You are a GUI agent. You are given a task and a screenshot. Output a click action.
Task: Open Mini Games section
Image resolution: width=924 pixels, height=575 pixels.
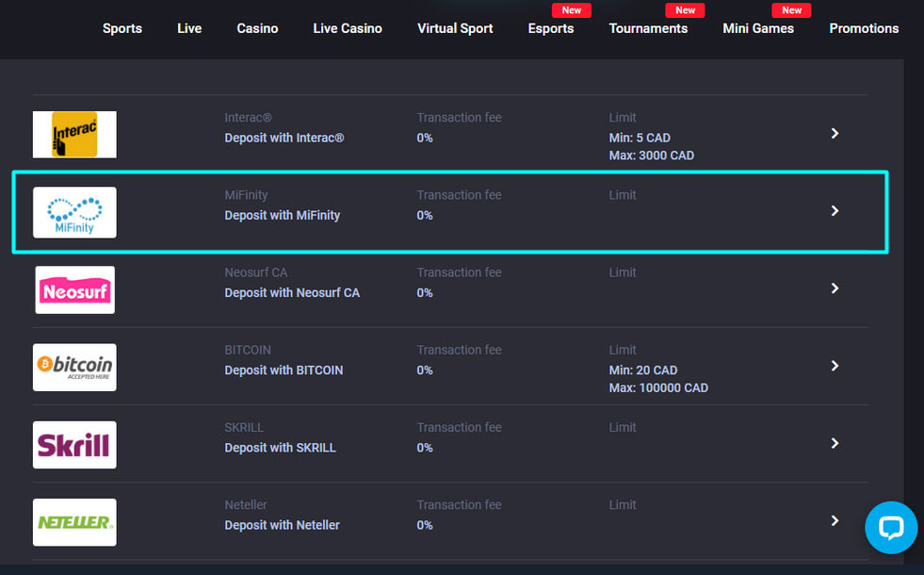point(758,28)
